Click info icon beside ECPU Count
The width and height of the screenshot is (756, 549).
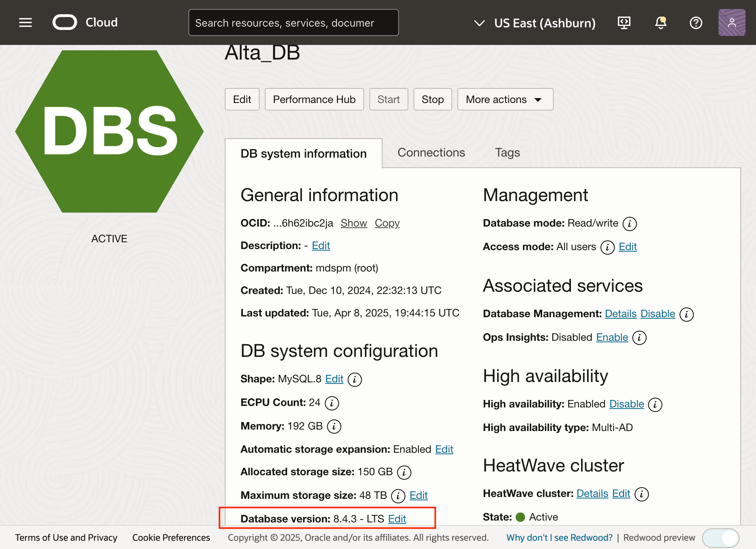tap(332, 403)
